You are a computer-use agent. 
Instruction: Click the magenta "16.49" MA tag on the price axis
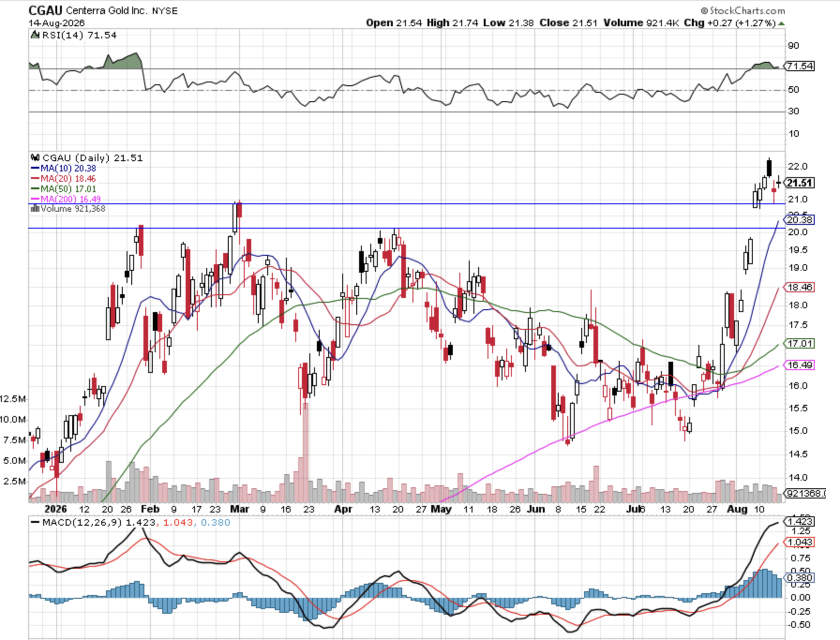[800, 365]
